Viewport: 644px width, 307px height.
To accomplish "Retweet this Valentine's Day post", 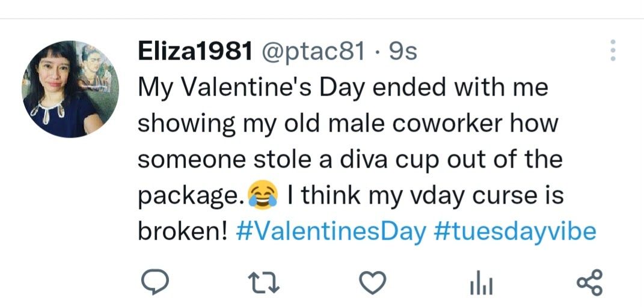I will point(265,282).
